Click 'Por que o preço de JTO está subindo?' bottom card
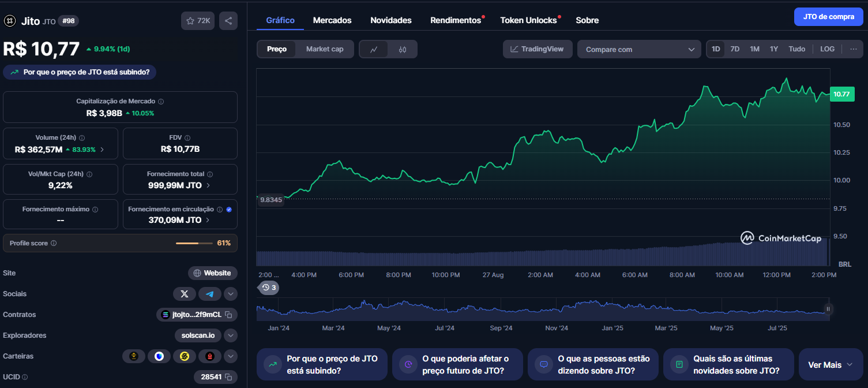This screenshot has height=388, width=868. [322, 364]
